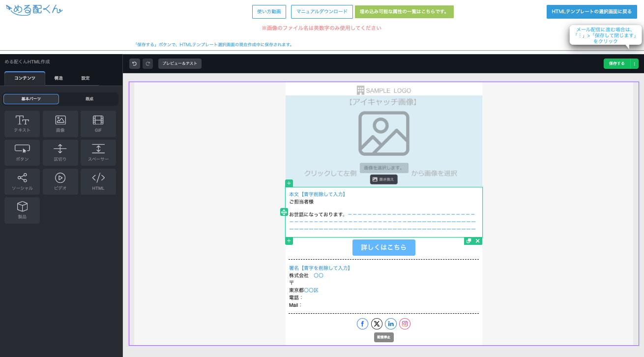Return to HTML template selection screen
644x357 pixels.
[x=591, y=12]
